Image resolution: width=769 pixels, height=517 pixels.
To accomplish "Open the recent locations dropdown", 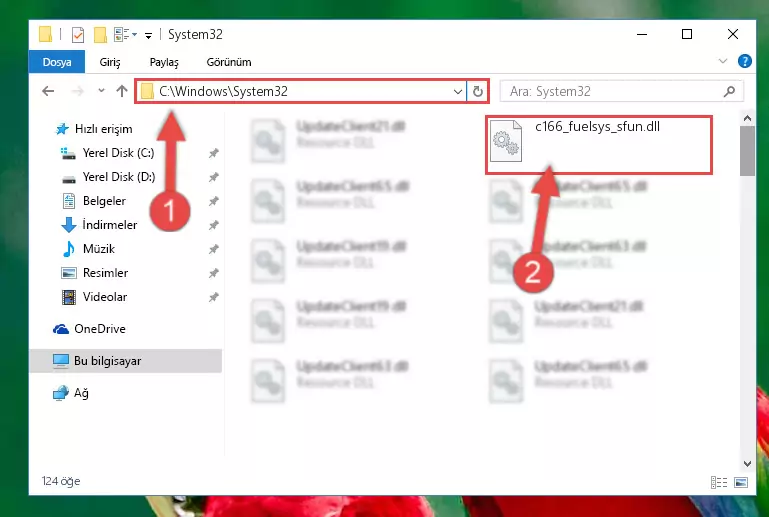I will pyautogui.click(x=101, y=91).
